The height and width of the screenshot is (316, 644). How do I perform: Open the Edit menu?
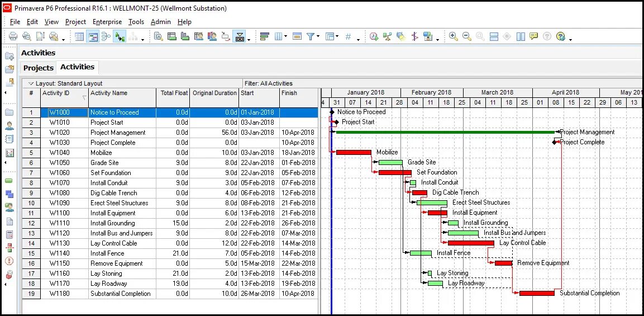(x=32, y=22)
